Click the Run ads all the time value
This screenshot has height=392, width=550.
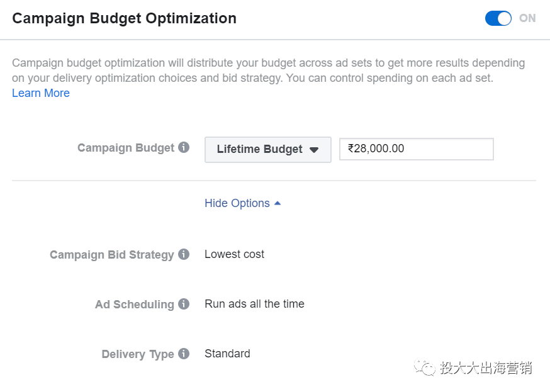click(x=254, y=304)
